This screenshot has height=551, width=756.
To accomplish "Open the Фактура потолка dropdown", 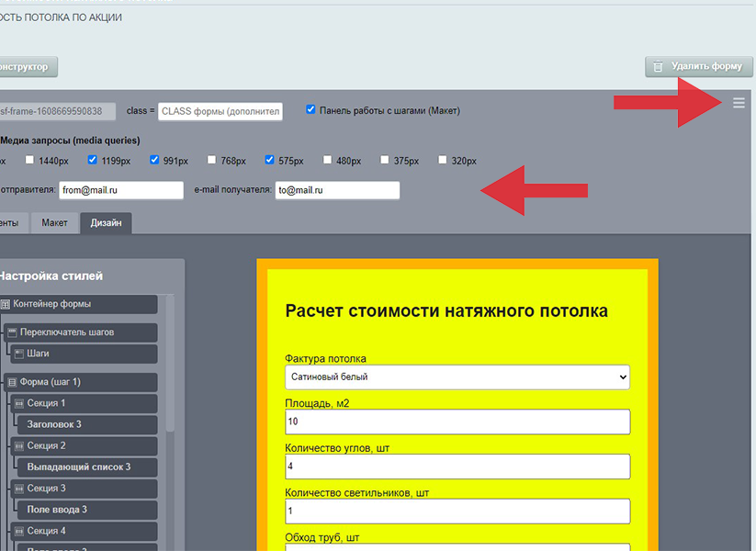I will 457,377.
